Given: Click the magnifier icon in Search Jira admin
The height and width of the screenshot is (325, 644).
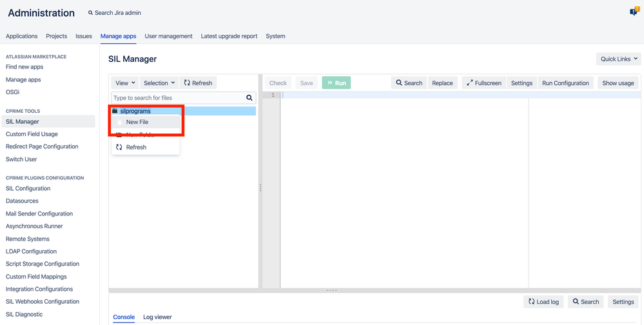Looking at the screenshot, I should (90, 13).
